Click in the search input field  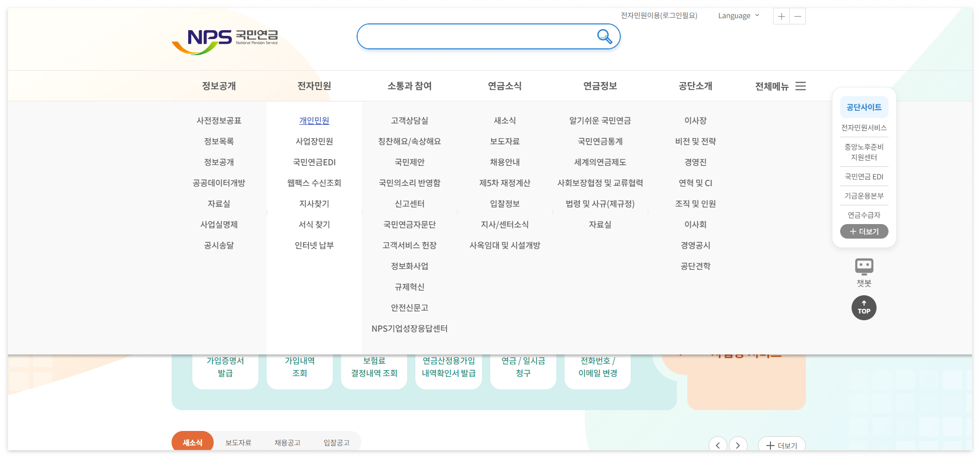(476, 36)
